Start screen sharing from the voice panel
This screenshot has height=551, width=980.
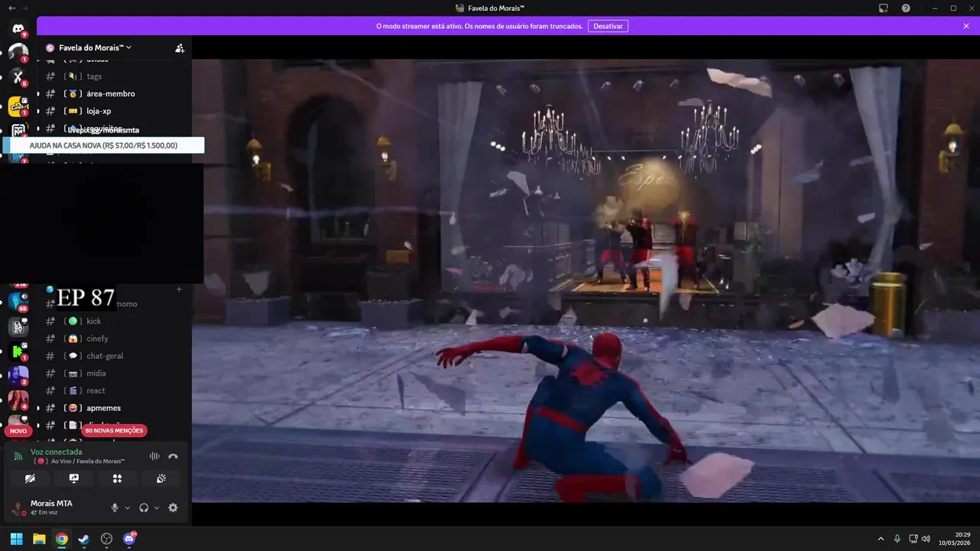pos(73,478)
